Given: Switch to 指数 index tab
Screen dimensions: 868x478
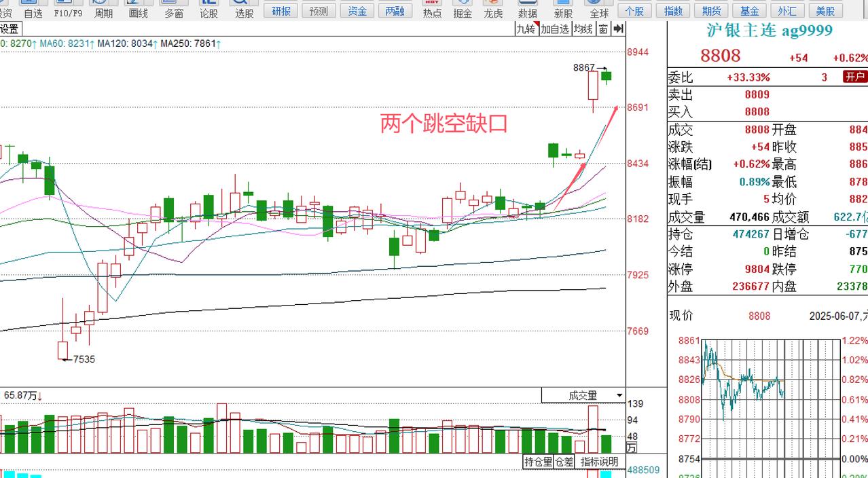Looking at the screenshot, I should [x=673, y=11].
